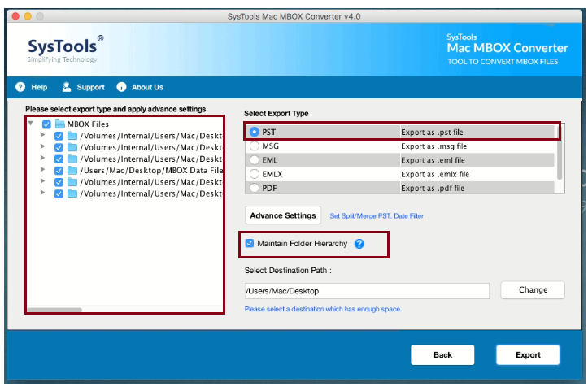Click the 'Export as .pst file' cell
The height and width of the screenshot is (391, 588).
pos(432,132)
